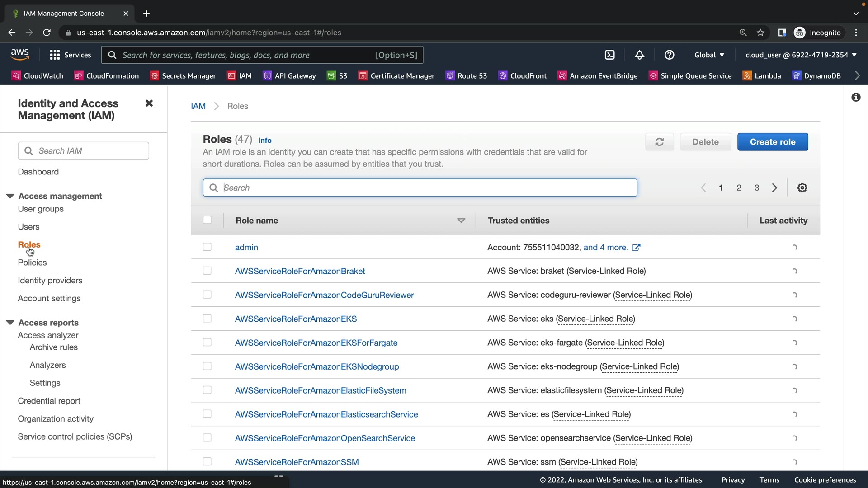Image resolution: width=868 pixels, height=488 pixels.
Task: Open the AWS CloudShell icon
Action: point(609,55)
